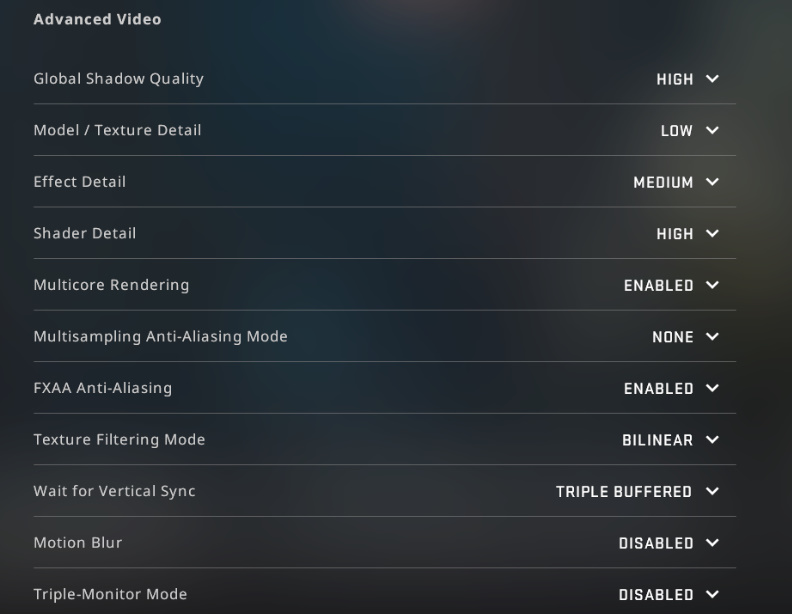
Task: Click DISABLED value for Triple-Monitor Mode
Action: click(x=655, y=595)
